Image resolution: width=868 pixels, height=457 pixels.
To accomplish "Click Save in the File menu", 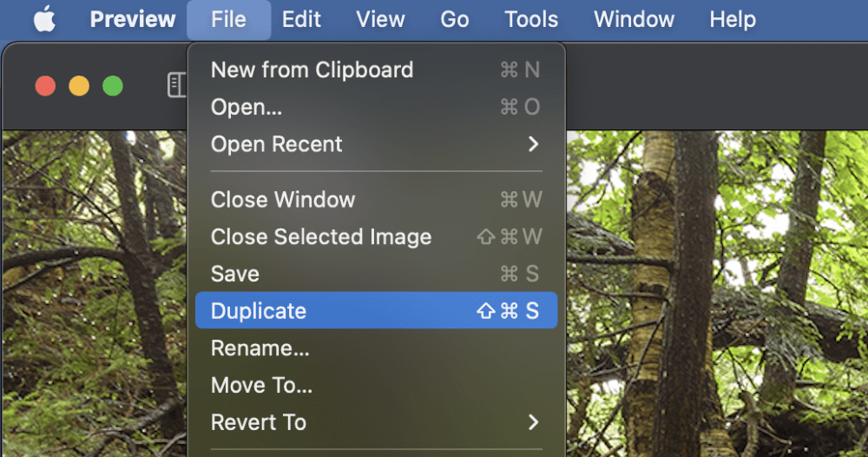I will tap(376, 274).
